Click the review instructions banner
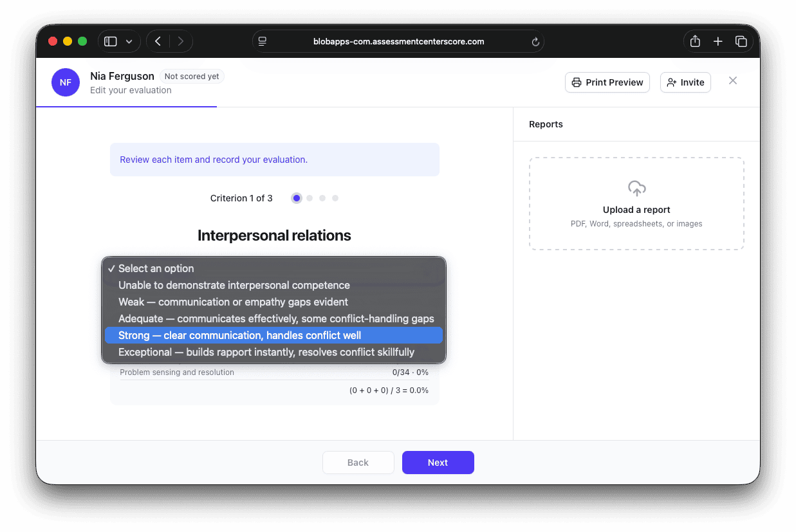Viewport: 796px width, 532px height. tap(275, 160)
